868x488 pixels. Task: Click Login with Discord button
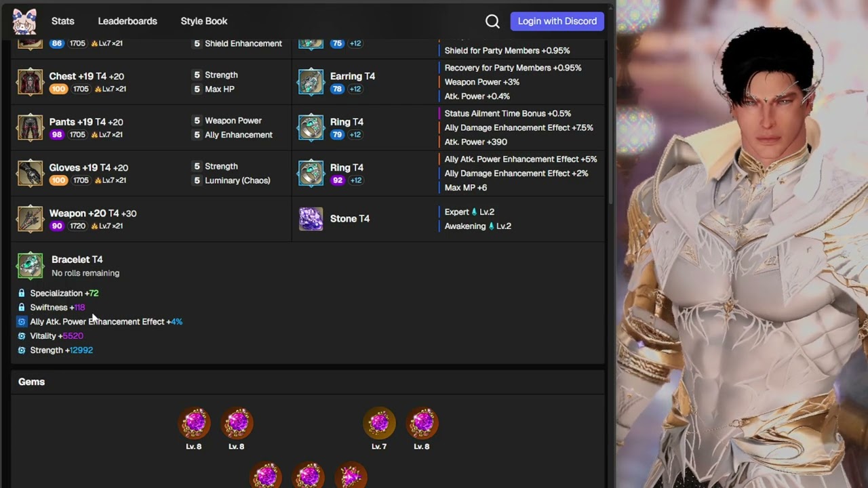(x=557, y=21)
